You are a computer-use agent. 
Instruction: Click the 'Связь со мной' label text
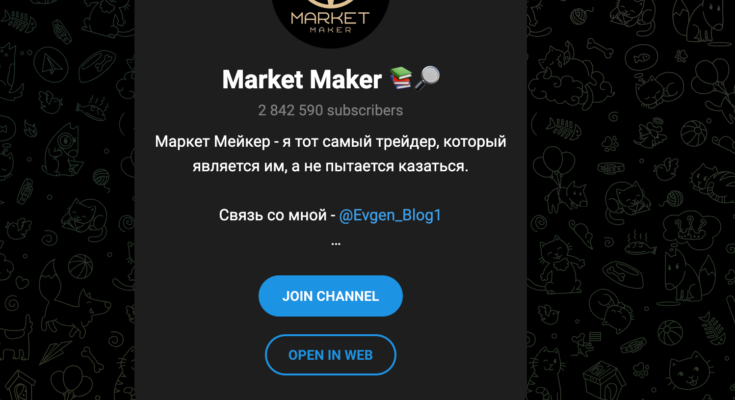[x=273, y=215]
